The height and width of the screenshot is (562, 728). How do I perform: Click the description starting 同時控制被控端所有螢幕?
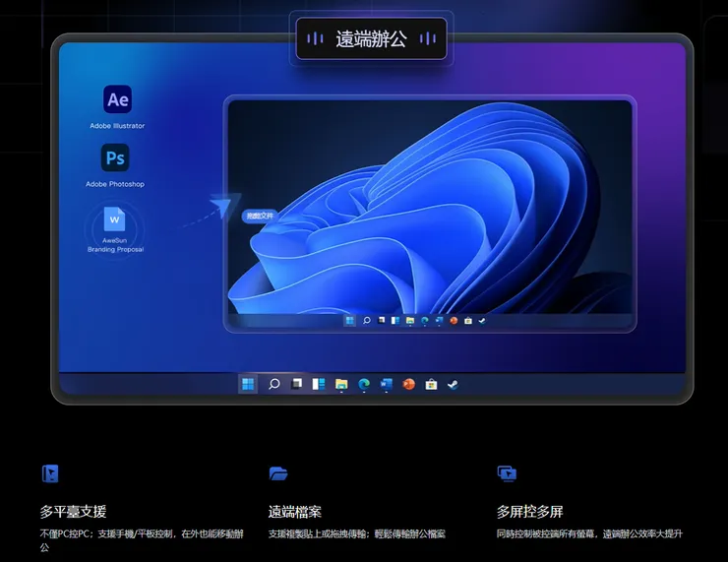pos(589,533)
